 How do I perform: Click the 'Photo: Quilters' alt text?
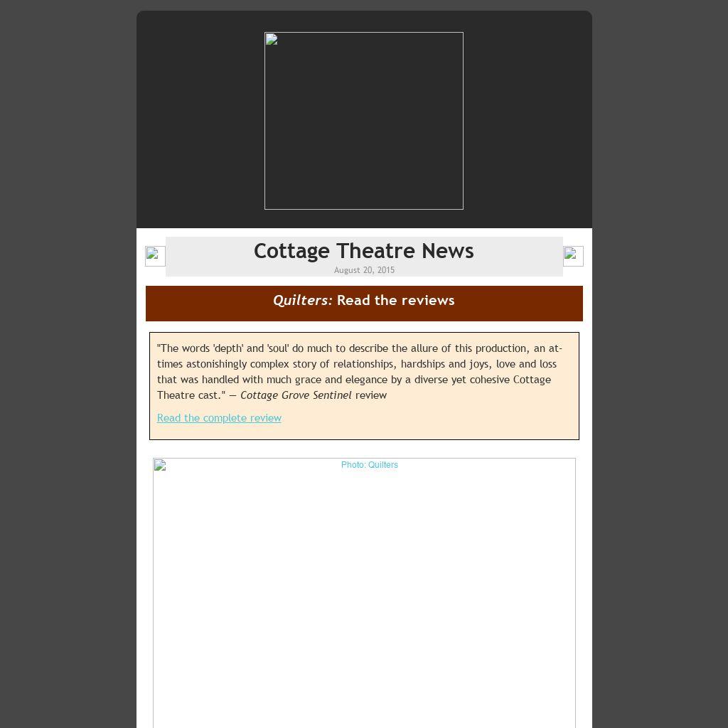click(x=369, y=465)
